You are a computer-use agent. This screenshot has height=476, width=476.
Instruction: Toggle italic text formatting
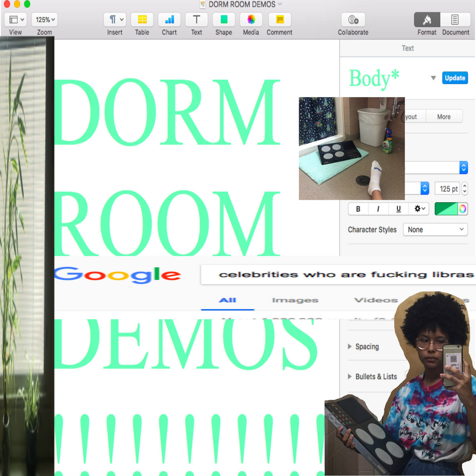(x=378, y=209)
